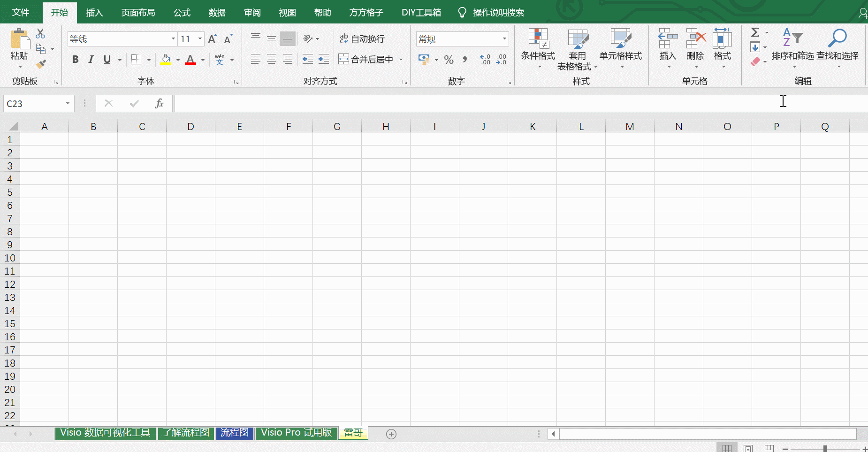Click the 条件格式 button

pyautogui.click(x=538, y=47)
